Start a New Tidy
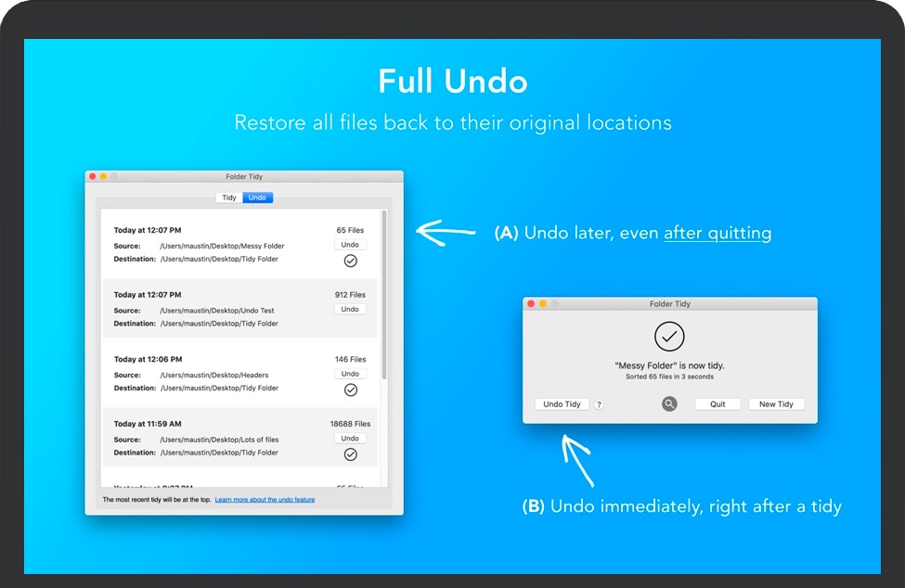Image resolution: width=905 pixels, height=588 pixels. click(776, 404)
